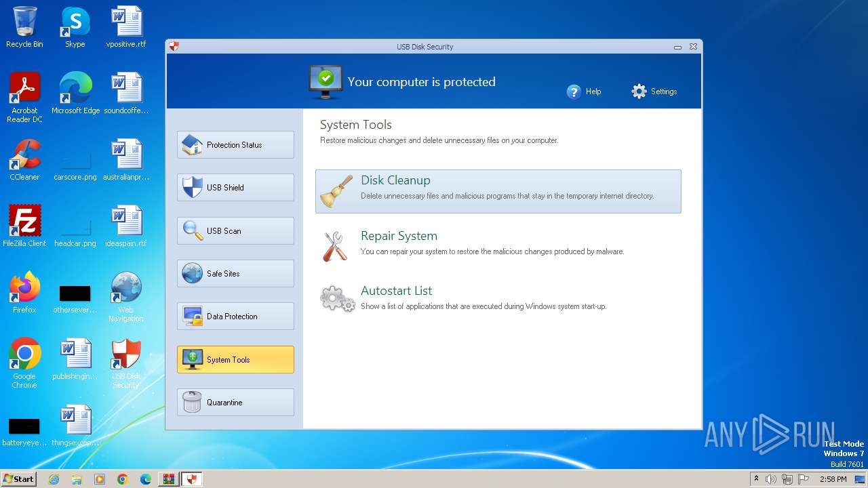Screen dimensions: 868x488
Task: Select Data Protection in sidebar
Action: click(235, 316)
